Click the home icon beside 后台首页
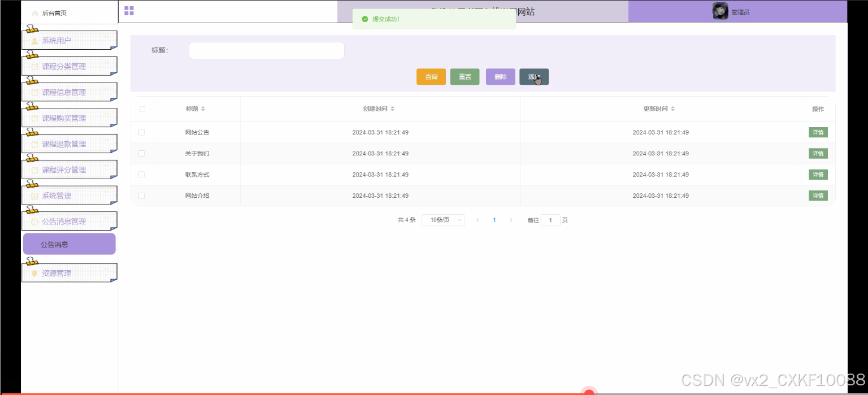 click(35, 13)
